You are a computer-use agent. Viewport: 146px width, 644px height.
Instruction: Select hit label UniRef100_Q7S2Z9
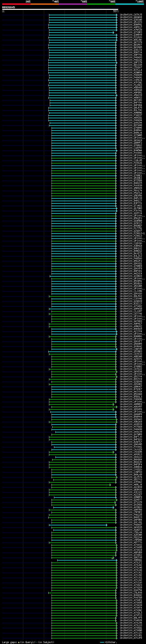pos(131,502)
